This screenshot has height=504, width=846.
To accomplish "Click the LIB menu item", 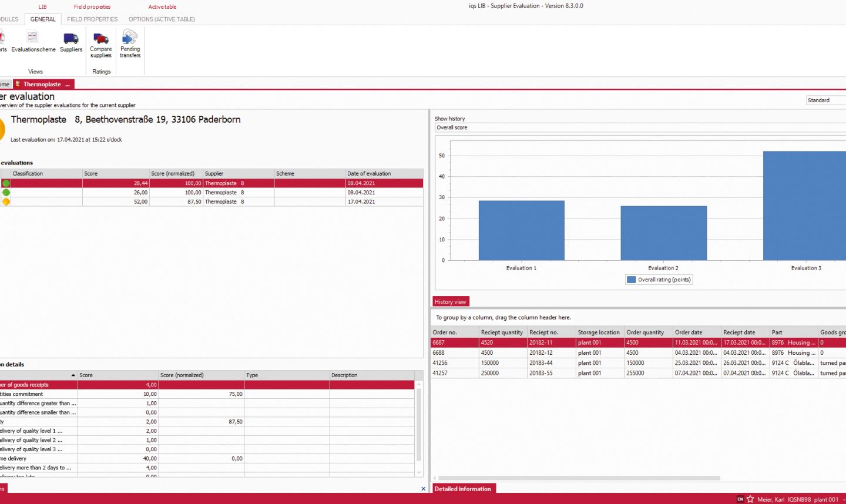I will pyautogui.click(x=42, y=6).
